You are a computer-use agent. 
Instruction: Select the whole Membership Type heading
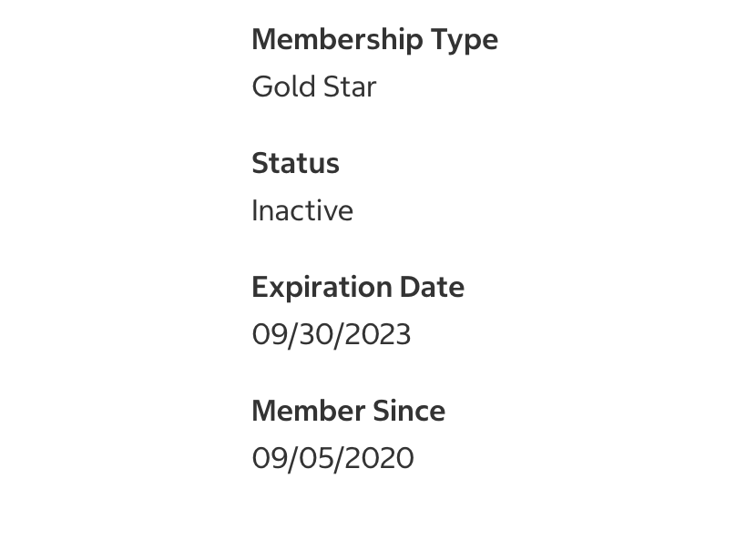click(374, 39)
